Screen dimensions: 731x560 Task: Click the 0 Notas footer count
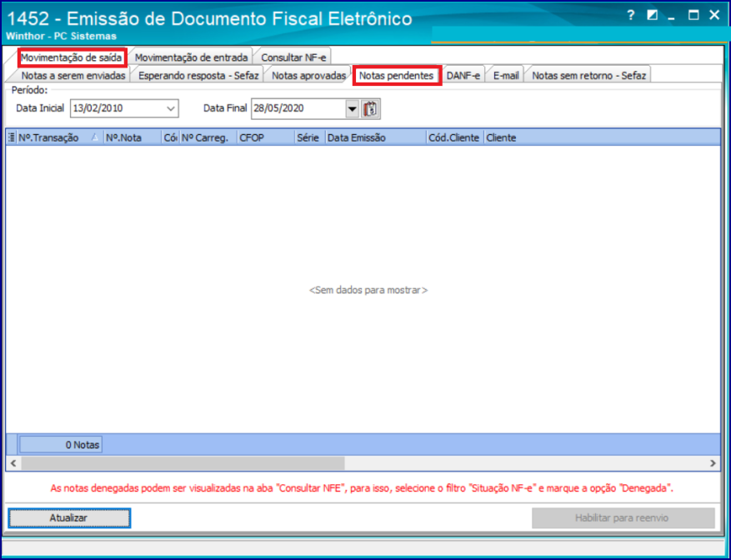pos(61,445)
